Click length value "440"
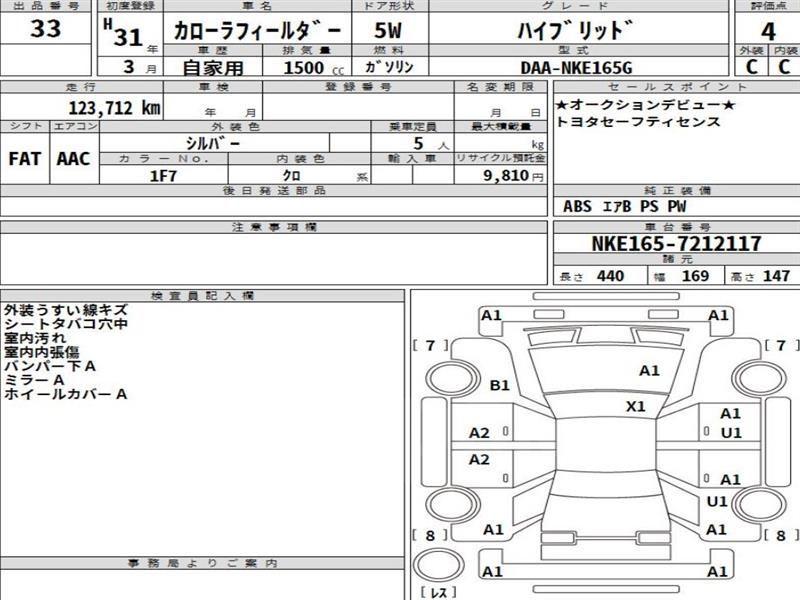This screenshot has height=600, width=800. pyautogui.click(x=610, y=276)
